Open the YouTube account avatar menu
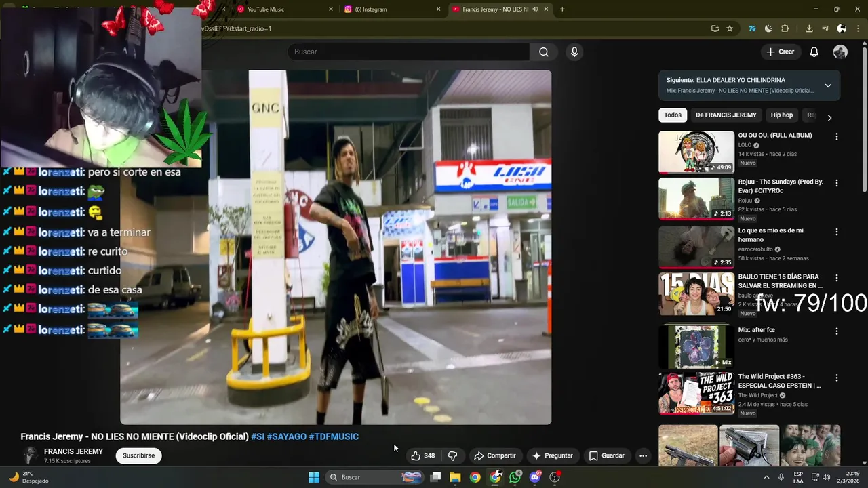The width and height of the screenshot is (868, 488). click(x=840, y=52)
